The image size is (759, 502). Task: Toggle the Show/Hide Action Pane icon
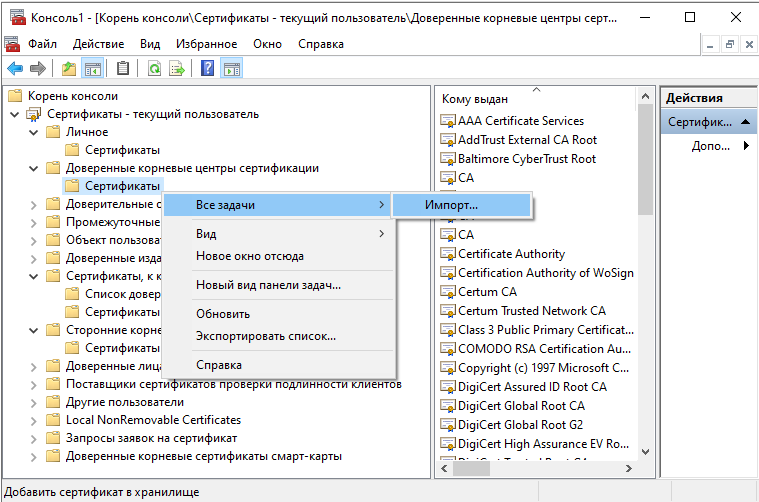231,68
